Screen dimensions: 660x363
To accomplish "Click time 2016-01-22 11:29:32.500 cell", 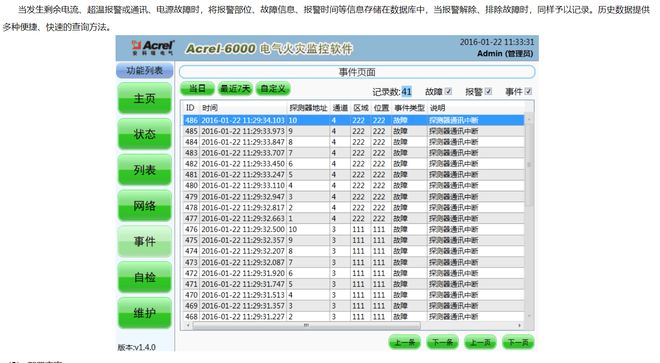I will click(x=243, y=230).
